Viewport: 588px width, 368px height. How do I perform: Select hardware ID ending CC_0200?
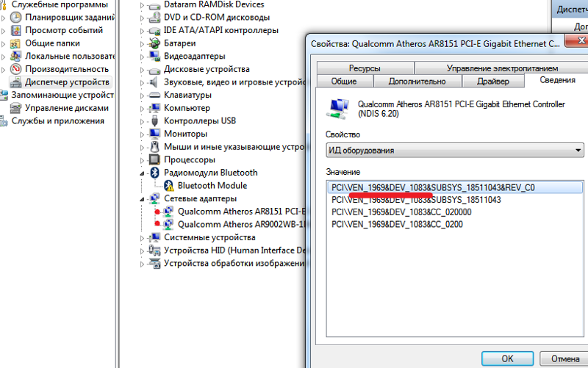(397, 225)
